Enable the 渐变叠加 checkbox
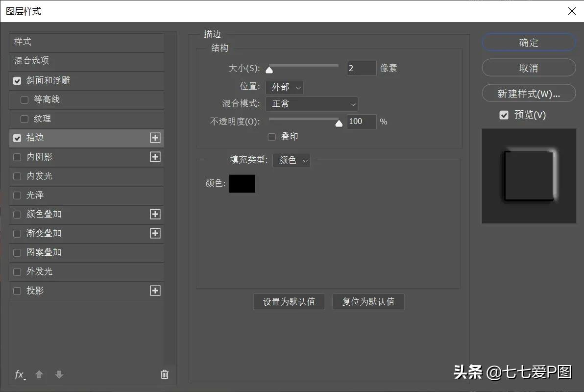This screenshot has height=392, width=584. (17, 234)
